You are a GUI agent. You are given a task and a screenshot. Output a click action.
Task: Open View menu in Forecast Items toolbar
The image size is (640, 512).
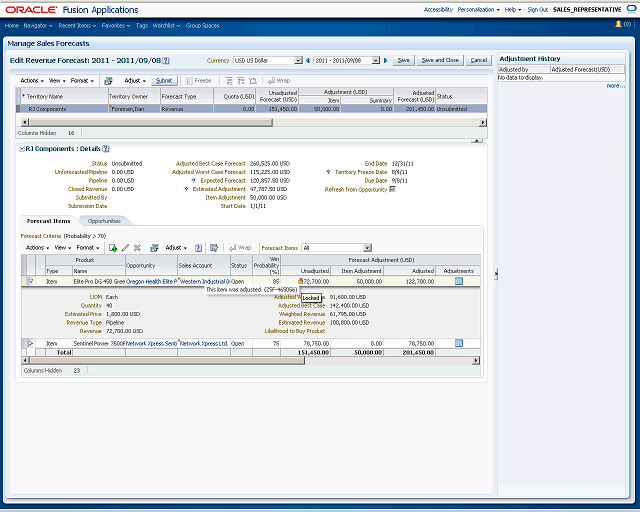click(63, 248)
